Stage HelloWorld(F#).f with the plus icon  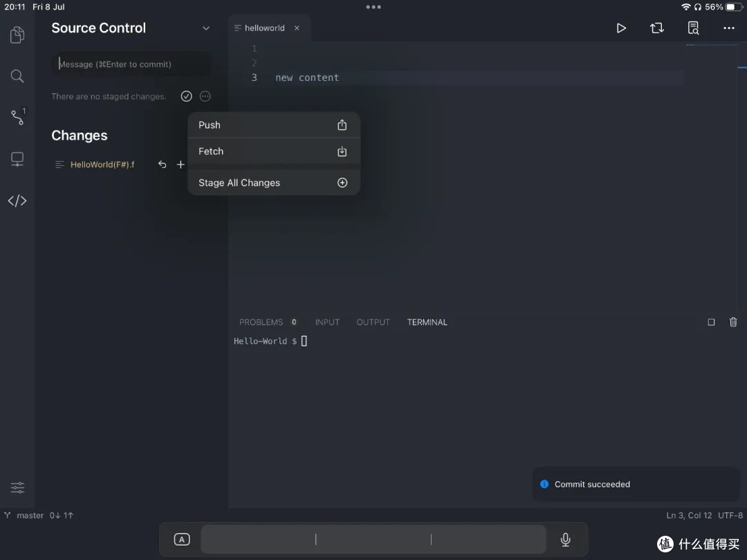click(x=181, y=165)
